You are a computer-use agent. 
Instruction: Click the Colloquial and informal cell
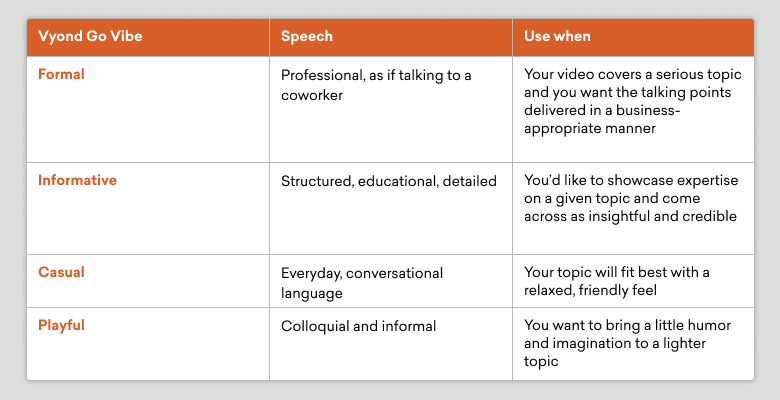pos(358,326)
